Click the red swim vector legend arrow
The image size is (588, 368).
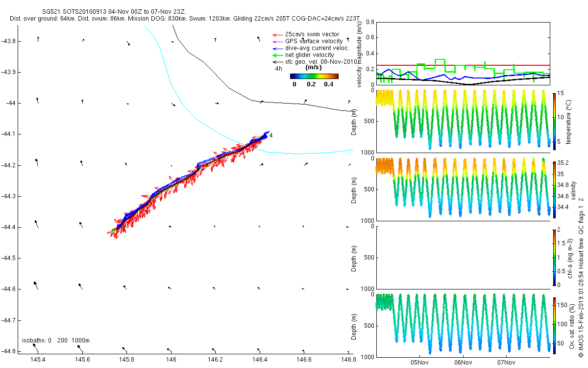click(x=277, y=35)
